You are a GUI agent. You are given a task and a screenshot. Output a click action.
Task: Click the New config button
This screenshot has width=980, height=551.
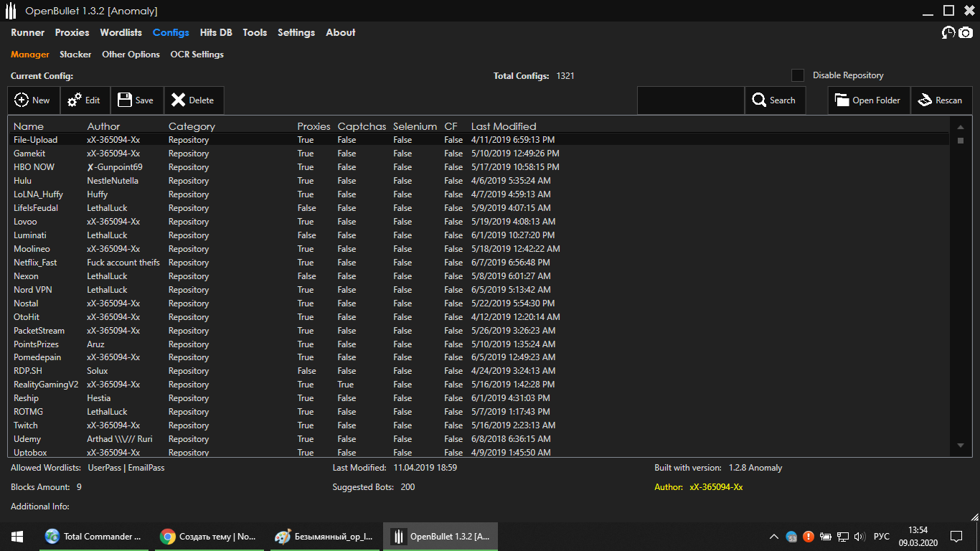pyautogui.click(x=34, y=100)
